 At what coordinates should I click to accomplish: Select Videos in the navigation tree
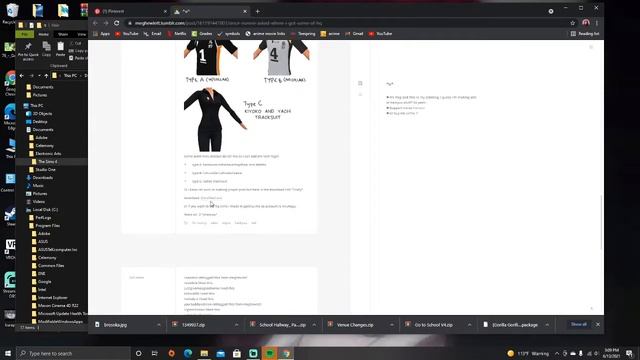[x=36, y=202]
